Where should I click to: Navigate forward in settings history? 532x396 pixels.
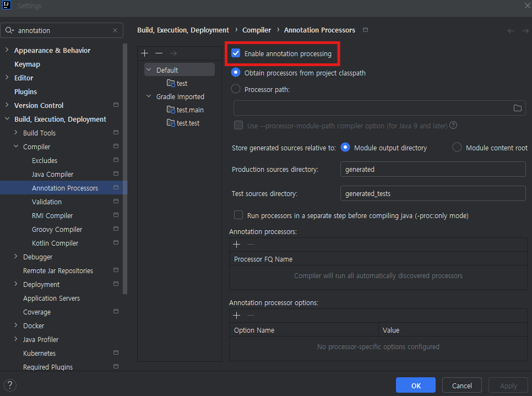(525, 31)
